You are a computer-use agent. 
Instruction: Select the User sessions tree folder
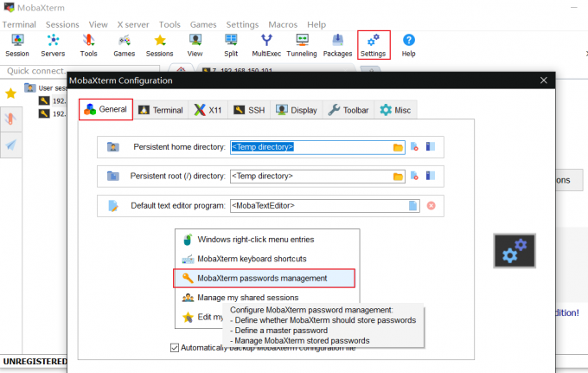point(46,88)
